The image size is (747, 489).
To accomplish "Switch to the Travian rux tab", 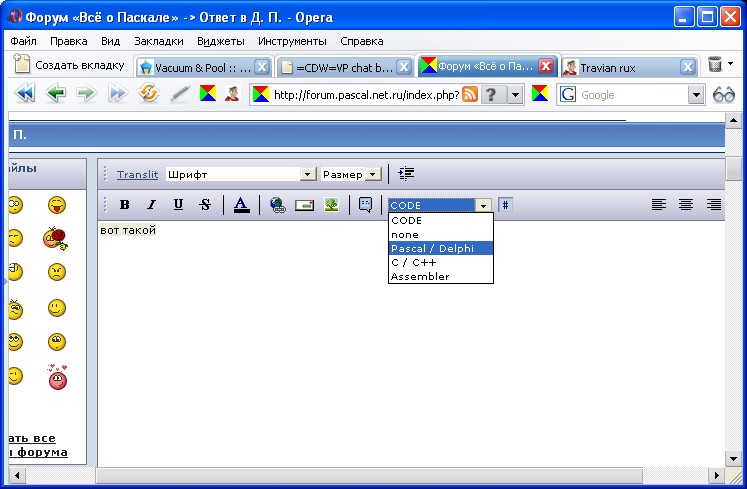I will point(620,67).
